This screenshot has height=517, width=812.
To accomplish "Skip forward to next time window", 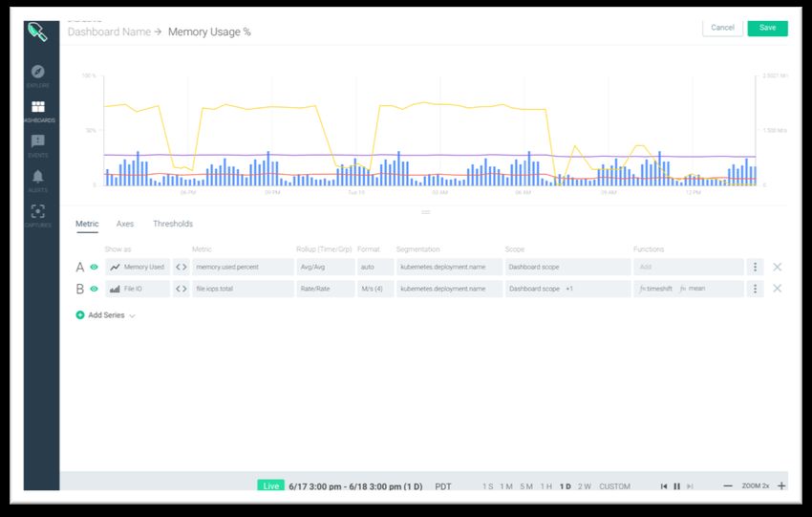I will (690, 486).
